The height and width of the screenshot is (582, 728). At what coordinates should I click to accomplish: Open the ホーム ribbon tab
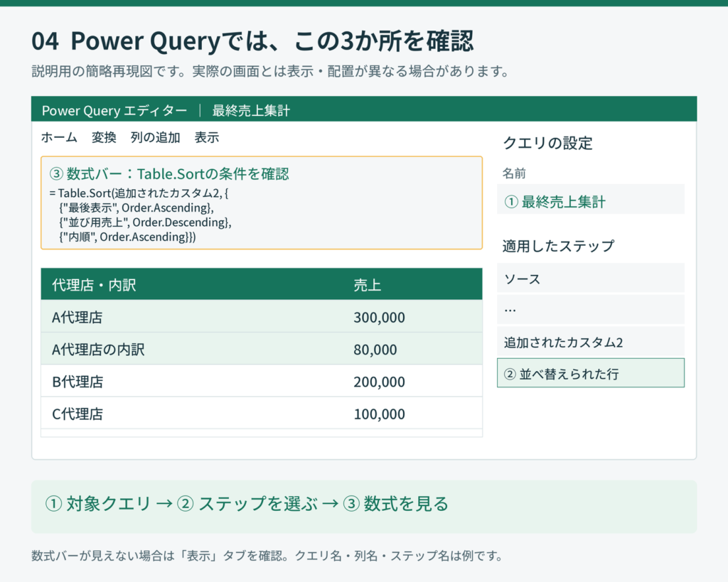tap(59, 137)
